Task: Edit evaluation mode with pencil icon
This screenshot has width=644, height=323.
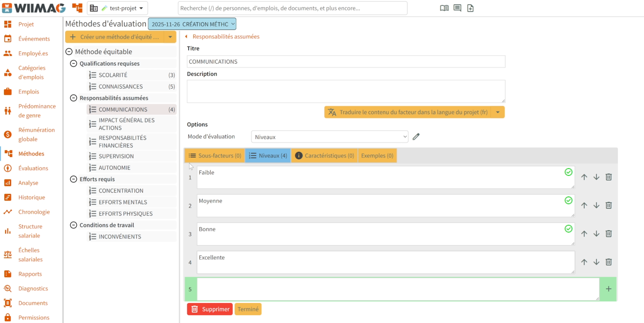Action: coord(416,137)
